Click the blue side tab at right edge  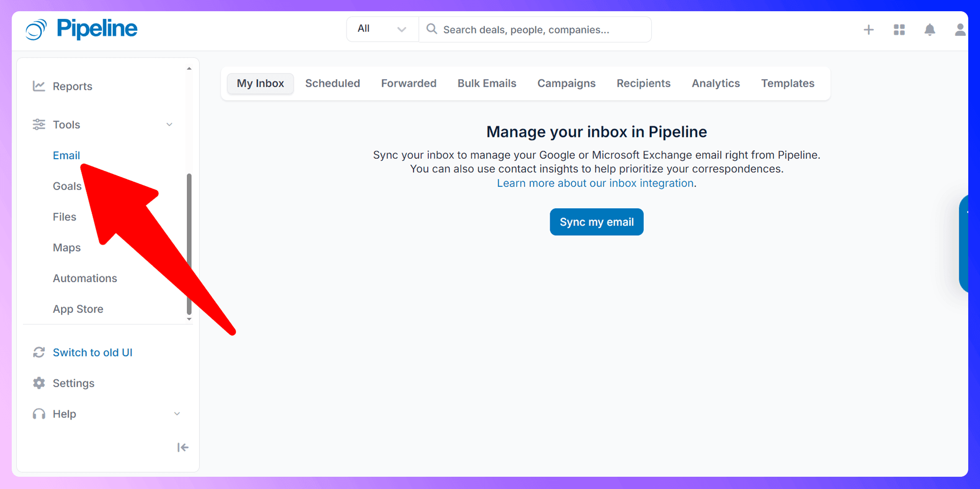[964, 243]
